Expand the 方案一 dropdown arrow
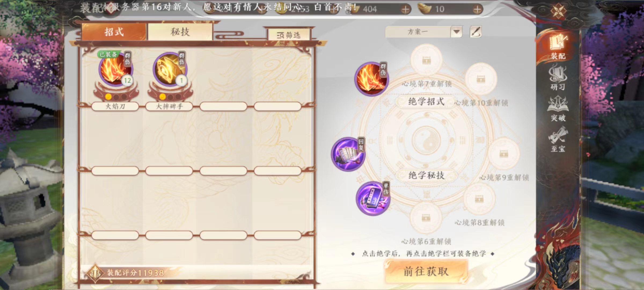This screenshot has width=644, height=290. click(x=456, y=32)
